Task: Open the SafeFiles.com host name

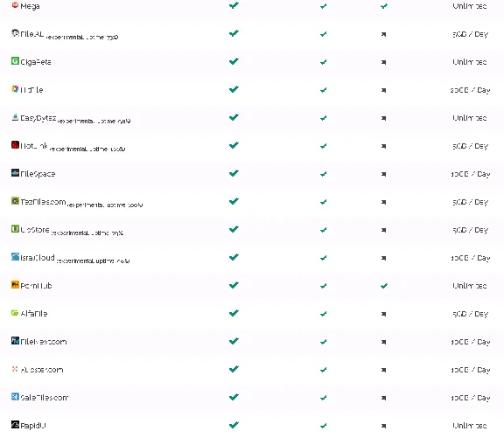Action: (x=45, y=398)
